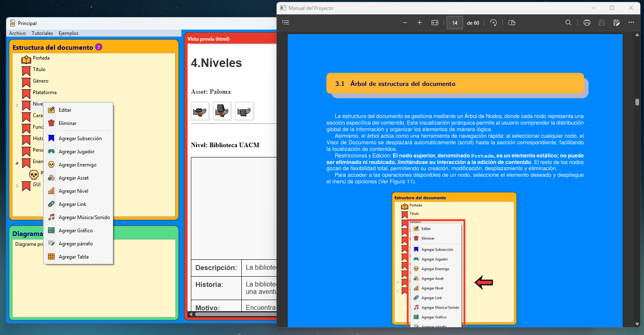This screenshot has height=335, width=644.
Task: Click the save icon in PDF toolbar
Action: click(x=602, y=23)
